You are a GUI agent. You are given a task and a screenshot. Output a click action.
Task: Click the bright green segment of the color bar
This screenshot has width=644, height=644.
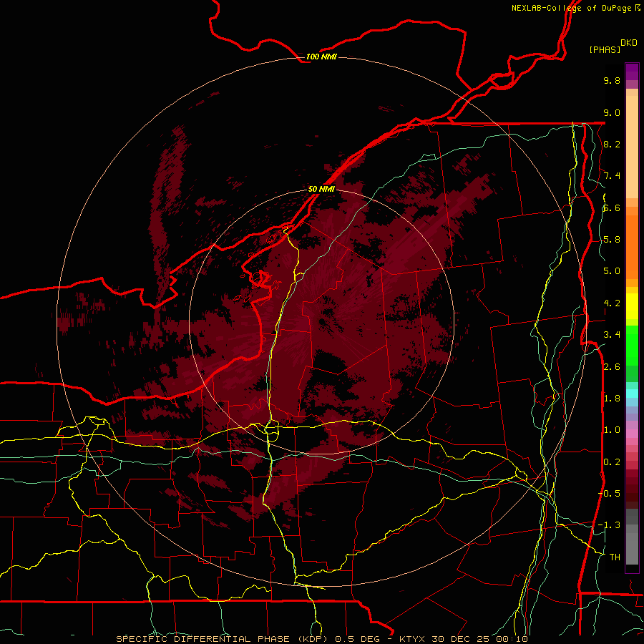click(x=632, y=345)
